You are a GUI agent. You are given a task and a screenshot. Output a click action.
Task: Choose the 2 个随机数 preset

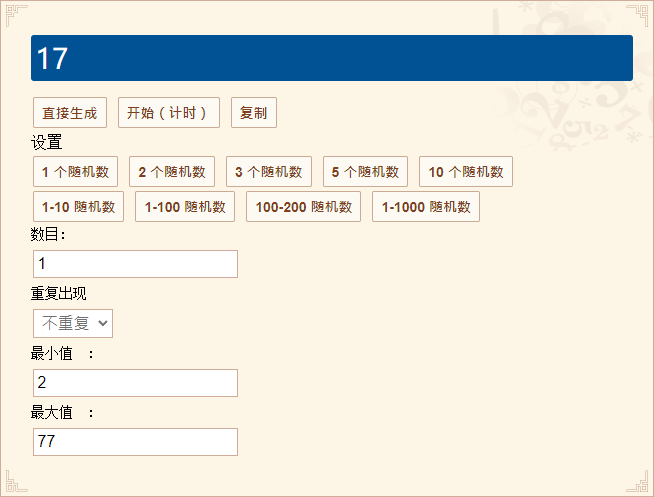[172, 171]
